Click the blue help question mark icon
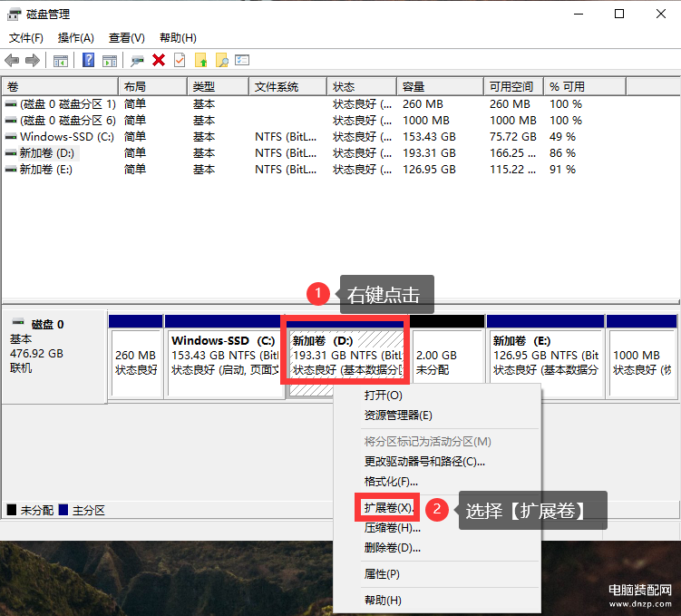This screenshot has width=681, height=616. (89, 60)
